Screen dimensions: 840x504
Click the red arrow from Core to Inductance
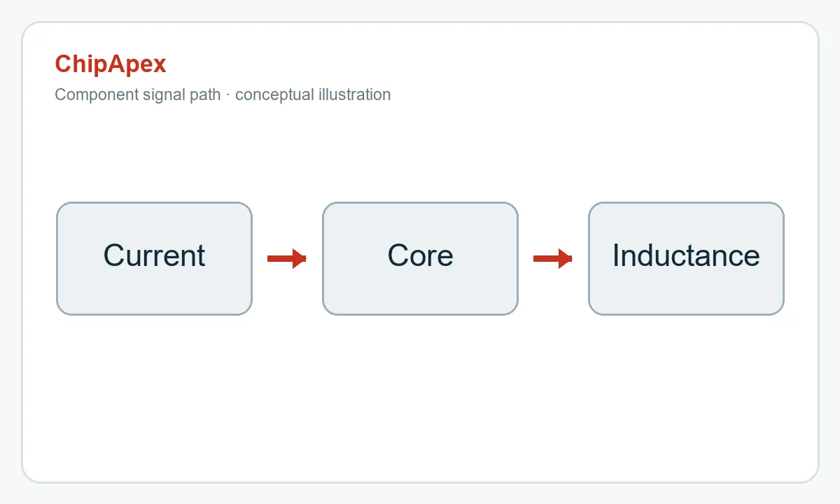(x=553, y=259)
